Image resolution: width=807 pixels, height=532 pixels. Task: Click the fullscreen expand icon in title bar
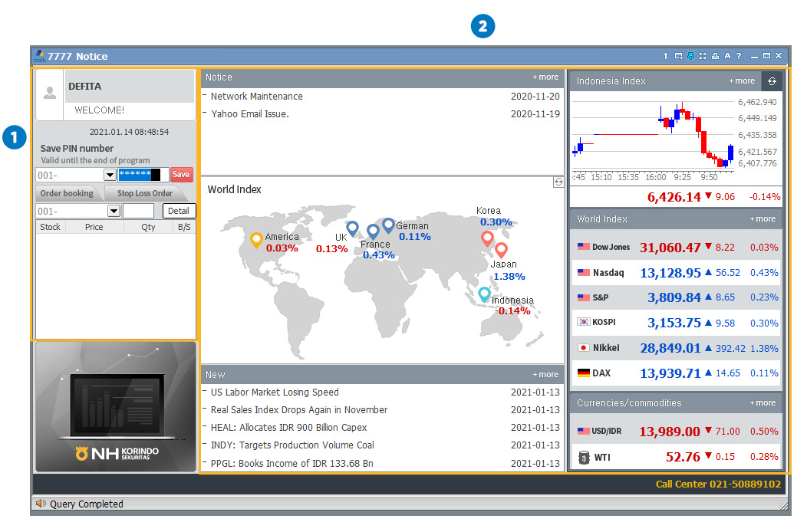coord(703,56)
